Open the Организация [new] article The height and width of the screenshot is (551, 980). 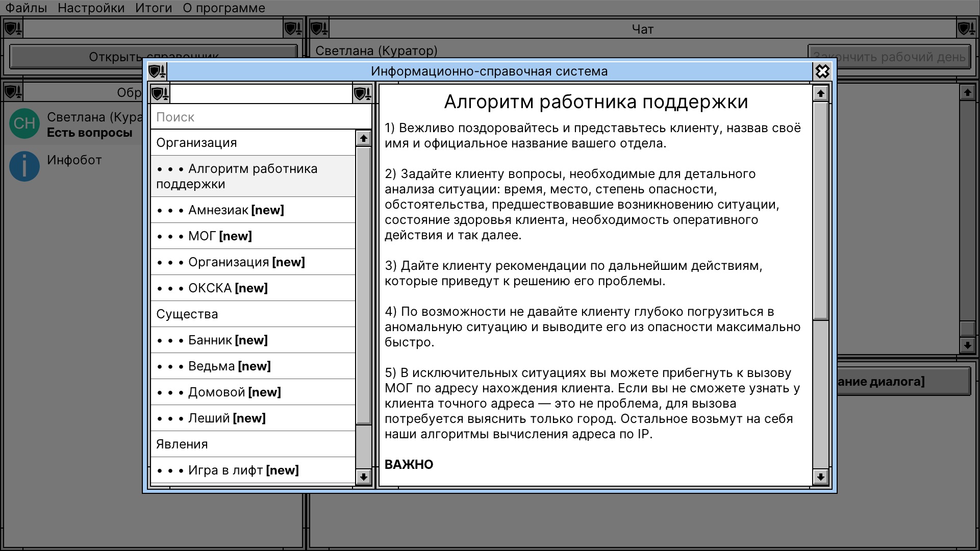(x=253, y=262)
